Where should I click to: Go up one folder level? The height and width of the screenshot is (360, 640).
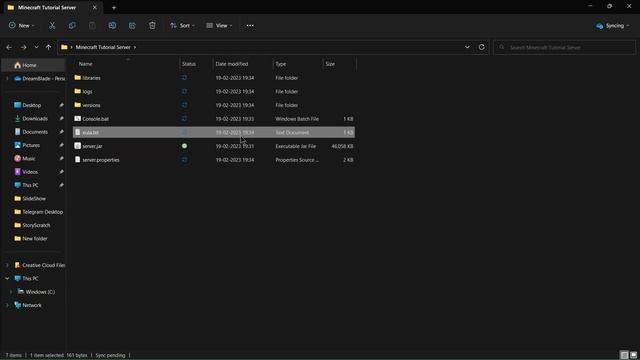pos(49,47)
